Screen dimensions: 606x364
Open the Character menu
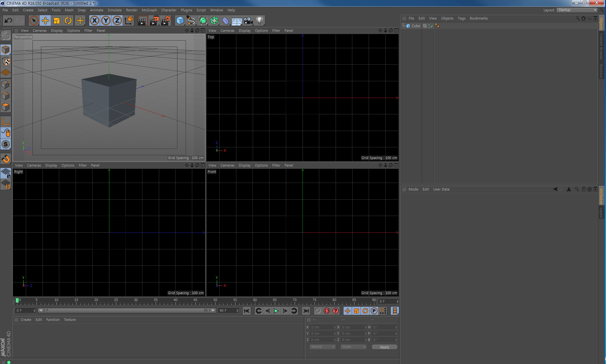click(169, 10)
